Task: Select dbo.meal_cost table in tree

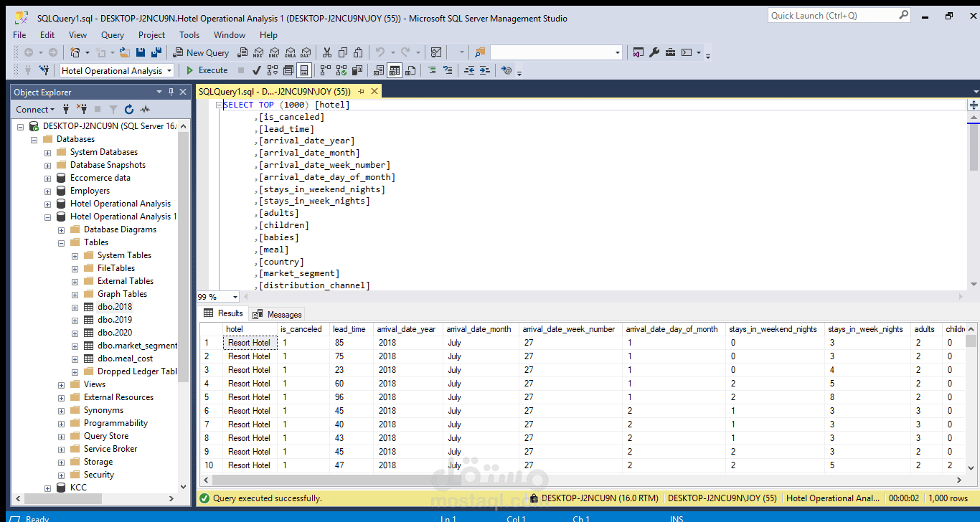Action: [126, 359]
